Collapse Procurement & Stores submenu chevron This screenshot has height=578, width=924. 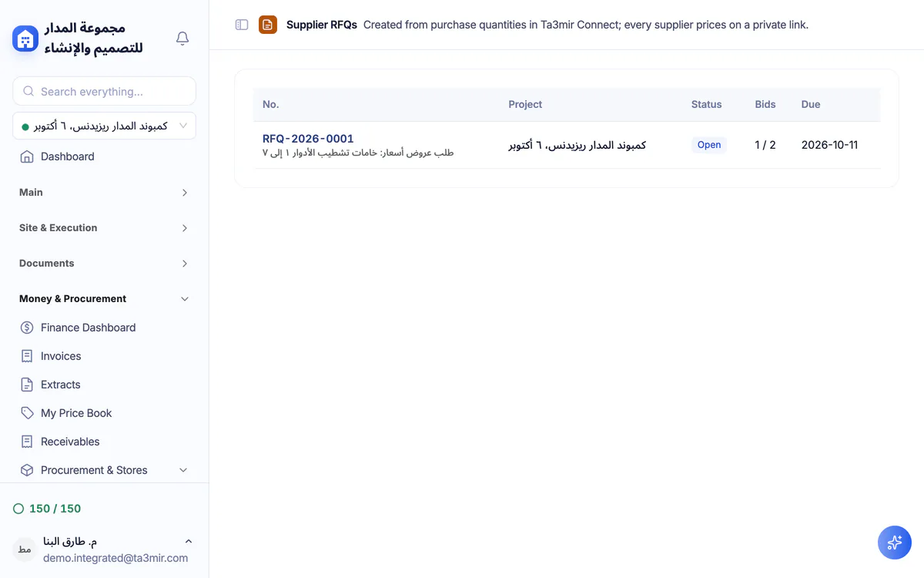(x=183, y=470)
